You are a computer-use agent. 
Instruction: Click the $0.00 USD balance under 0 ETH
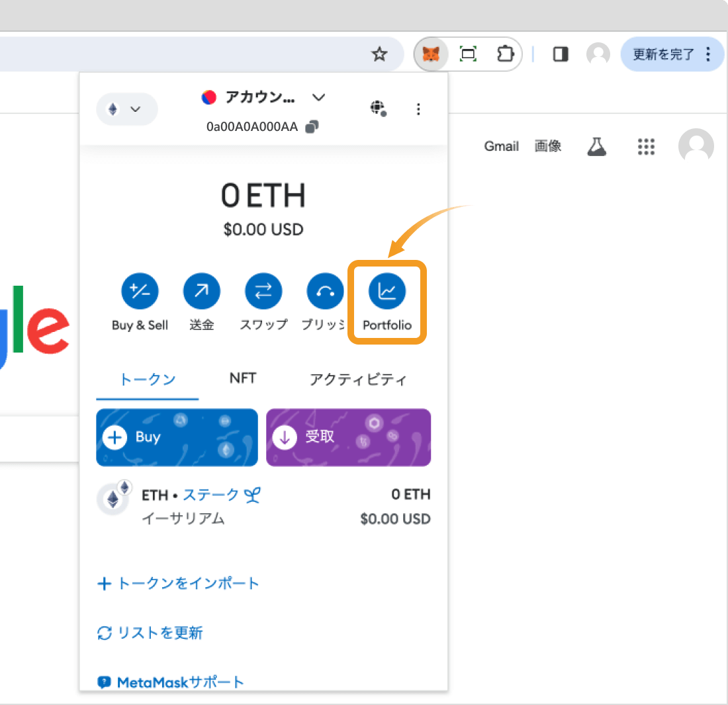coord(263,229)
